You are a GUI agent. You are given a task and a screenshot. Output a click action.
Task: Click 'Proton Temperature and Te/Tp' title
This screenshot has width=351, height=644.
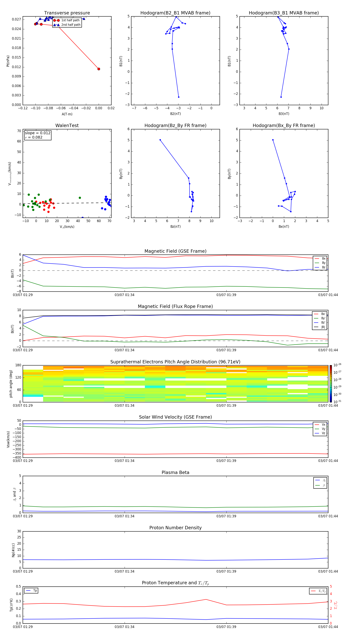coord(175,583)
